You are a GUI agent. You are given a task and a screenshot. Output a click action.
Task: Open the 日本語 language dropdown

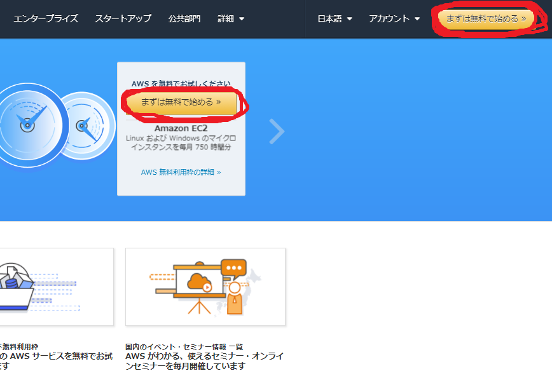335,18
